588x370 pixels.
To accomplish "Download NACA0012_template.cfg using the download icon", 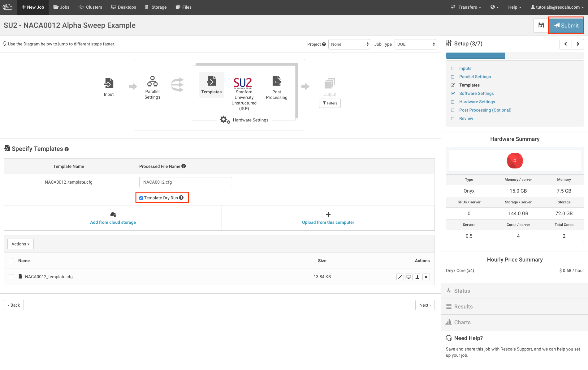I will 417,277.
